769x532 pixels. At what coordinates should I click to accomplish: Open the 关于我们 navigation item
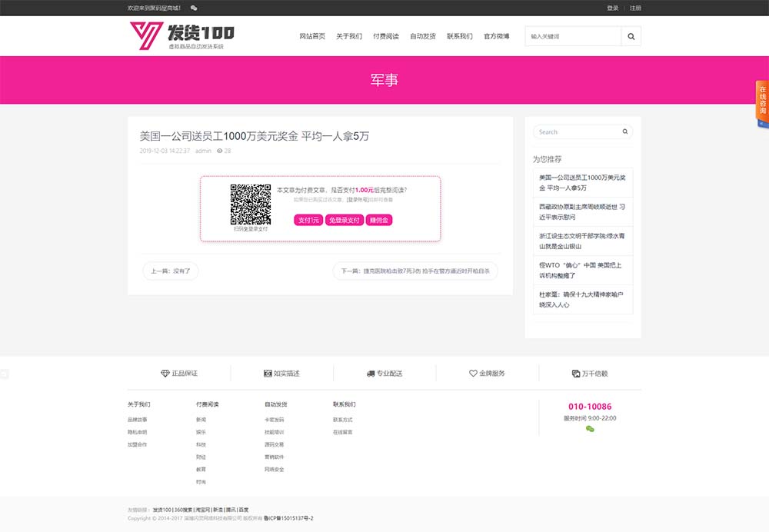[349, 36]
